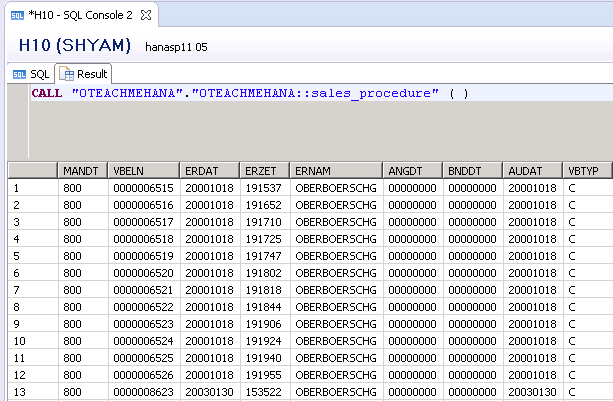Select cell with VBELN 0000006516
The image size is (613, 401).
click(143, 205)
